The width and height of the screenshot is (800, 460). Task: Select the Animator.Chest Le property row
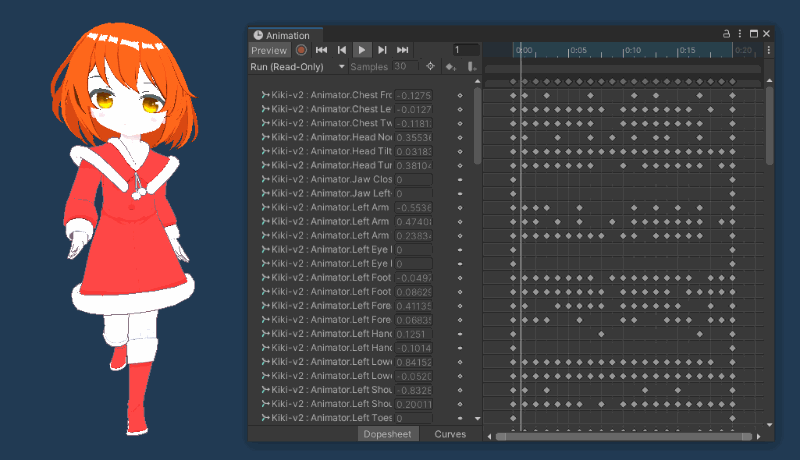(326, 109)
